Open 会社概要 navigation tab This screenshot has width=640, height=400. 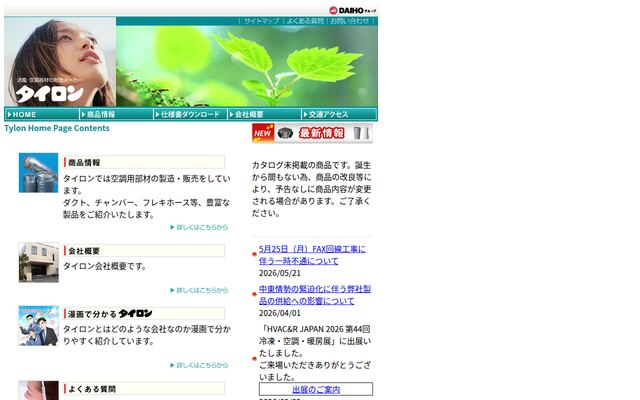click(x=264, y=115)
